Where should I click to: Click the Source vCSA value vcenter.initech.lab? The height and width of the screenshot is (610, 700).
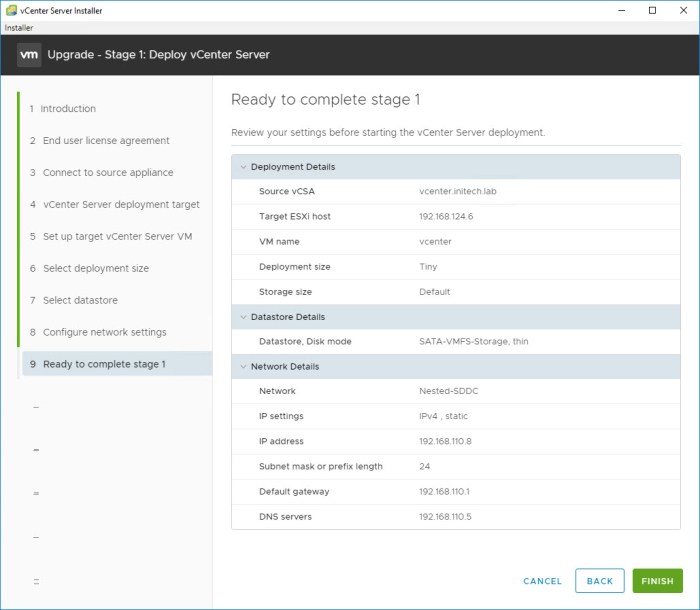[x=458, y=192]
